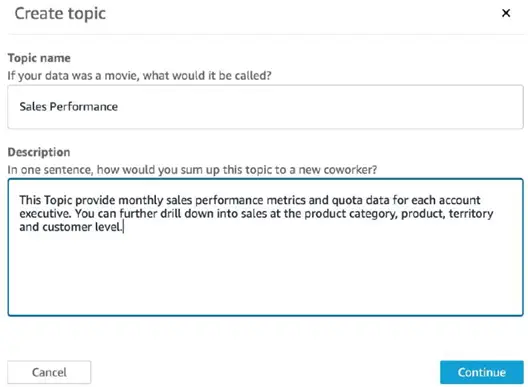Image resolution: width=528 pixels, height=387 pixels.
Task: Place the cursor after "customer level." text
Action: point(124,227)
